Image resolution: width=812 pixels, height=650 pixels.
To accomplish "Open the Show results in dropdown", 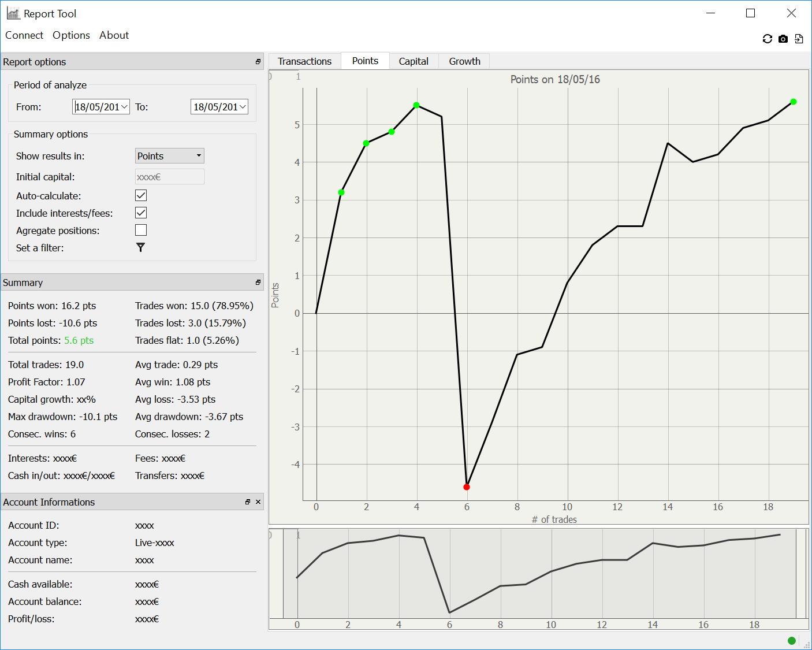I will point(170,156).
